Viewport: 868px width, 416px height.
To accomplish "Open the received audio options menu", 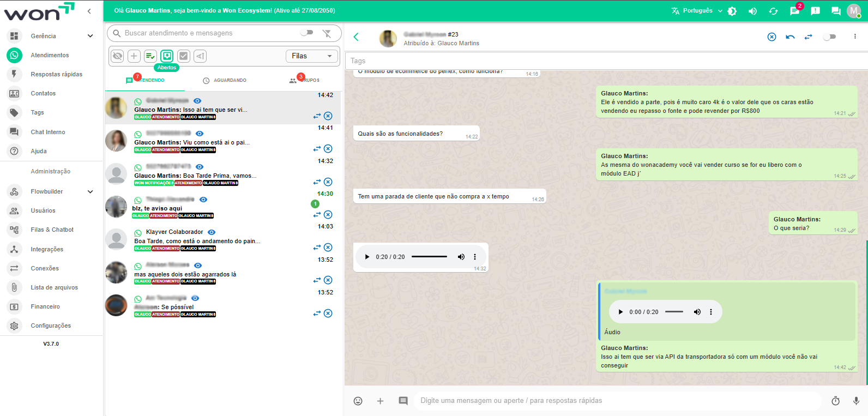I will tap(475, 257).
